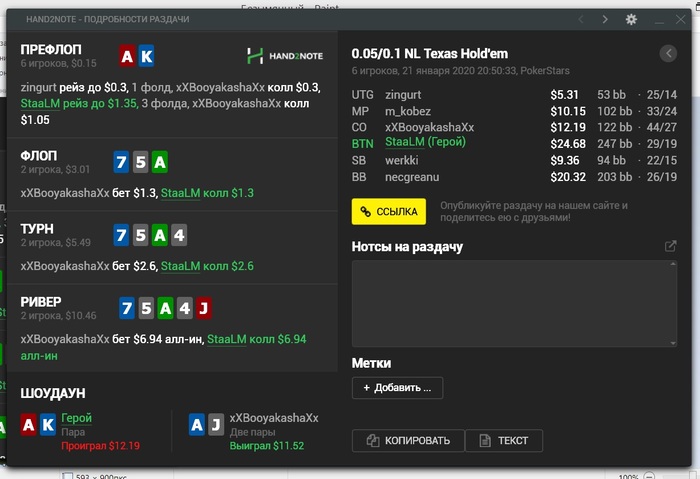700x479 pixels.
Task: Click the preflop King hole card
Action: point(146,56)
